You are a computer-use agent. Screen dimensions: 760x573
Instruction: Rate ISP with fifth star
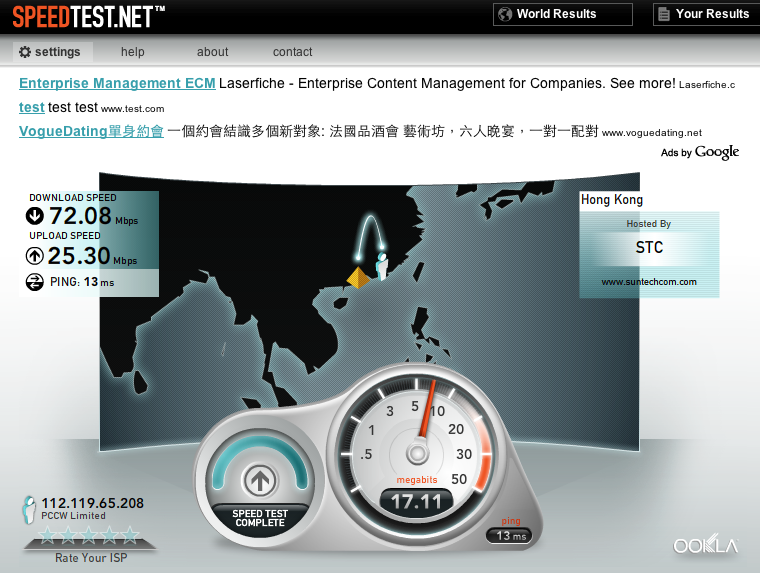coord(130,535)
